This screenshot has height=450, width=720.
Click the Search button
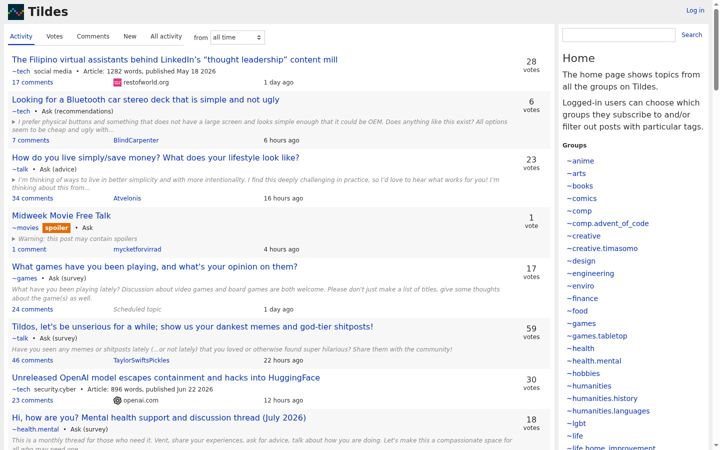pos(692,35)
